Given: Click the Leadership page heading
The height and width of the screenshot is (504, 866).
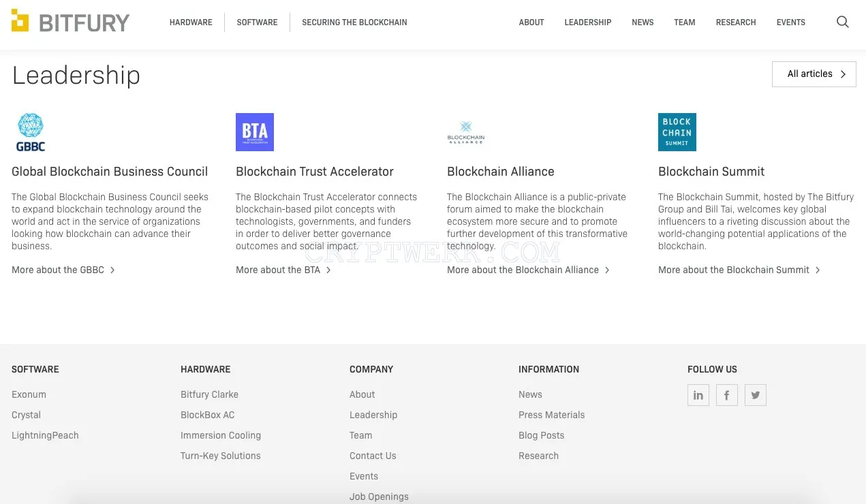Looking at the screenshot, I should pyautogui.click(x=76, y=75).
